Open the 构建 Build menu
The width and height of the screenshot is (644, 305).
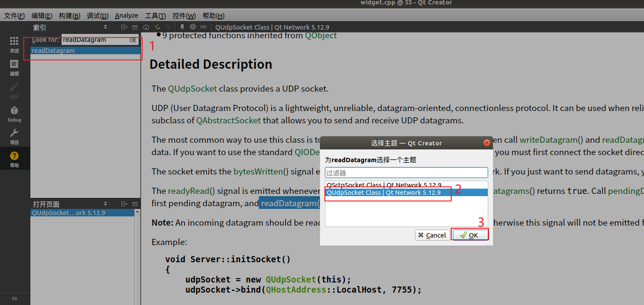click(x=70, y=15)
